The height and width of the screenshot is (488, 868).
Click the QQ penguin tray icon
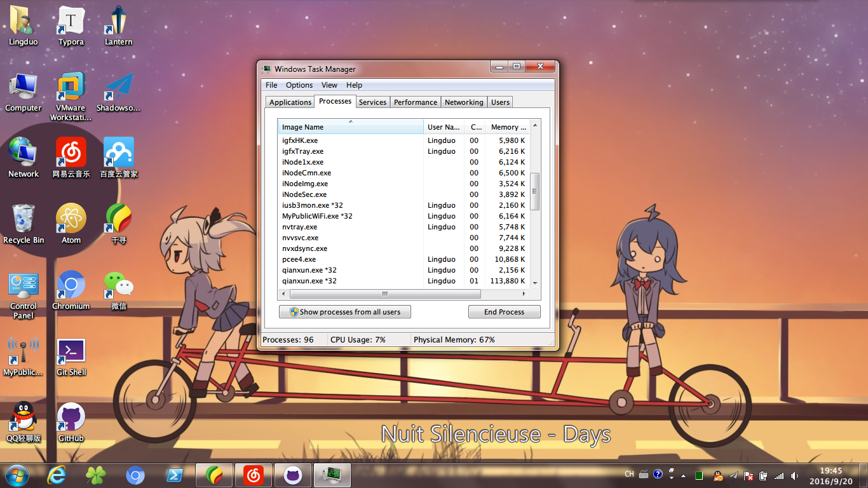(718, 475)
